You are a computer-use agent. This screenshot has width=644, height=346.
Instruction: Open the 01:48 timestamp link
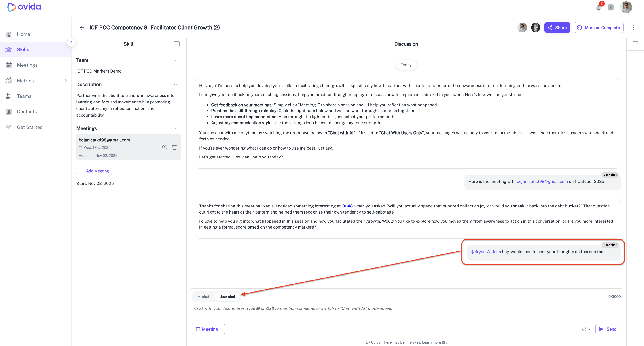point(347,206)
